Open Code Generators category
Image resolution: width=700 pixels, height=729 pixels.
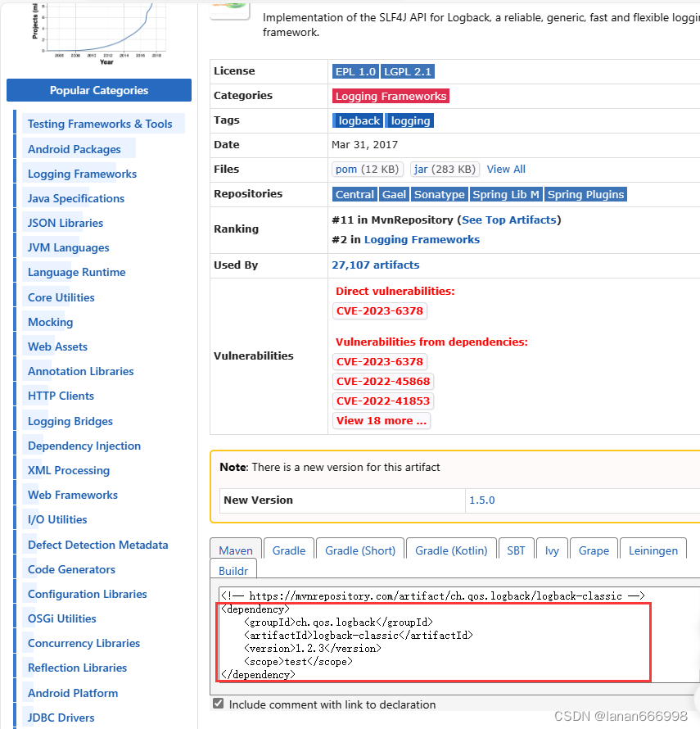[71, 569]
